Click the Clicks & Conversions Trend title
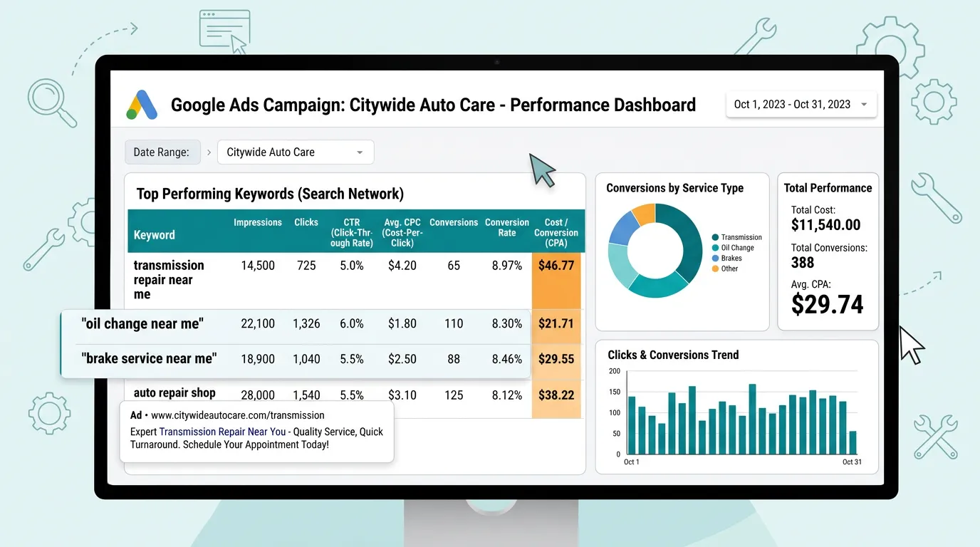Viewport: 980px width, 547px height. (x=673, y=355)
